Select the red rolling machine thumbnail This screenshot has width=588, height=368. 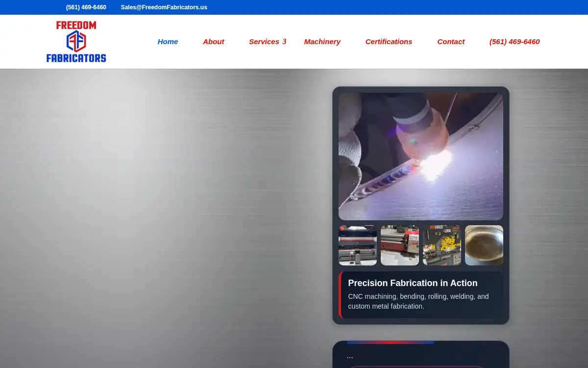(x=400, y=245)
